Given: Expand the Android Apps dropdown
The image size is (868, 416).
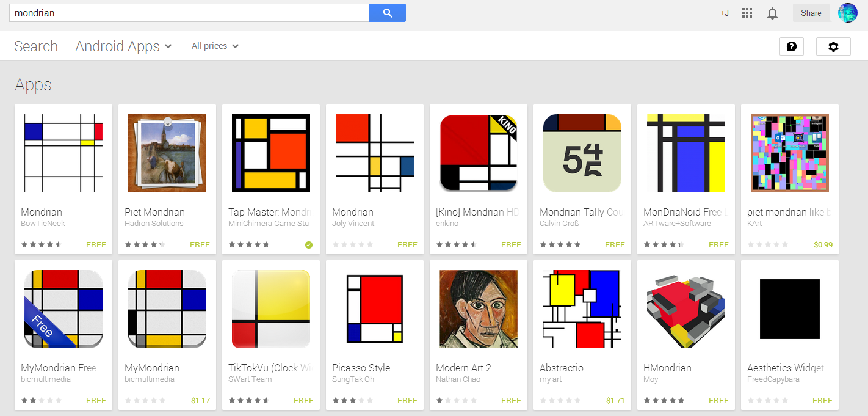Looking at the screenshot, I should [123, 46].
